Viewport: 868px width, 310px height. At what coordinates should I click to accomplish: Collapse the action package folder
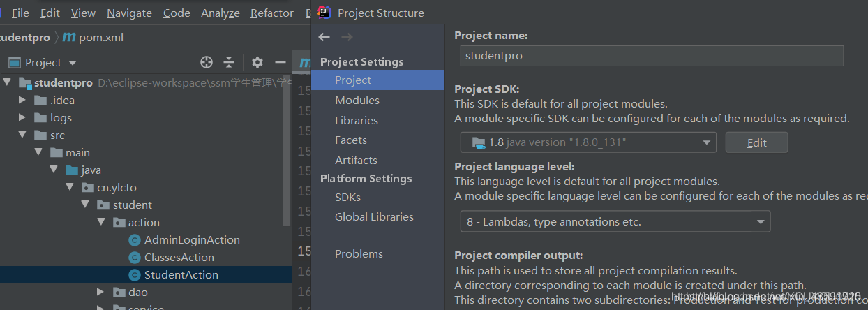(x=100, y=223)
